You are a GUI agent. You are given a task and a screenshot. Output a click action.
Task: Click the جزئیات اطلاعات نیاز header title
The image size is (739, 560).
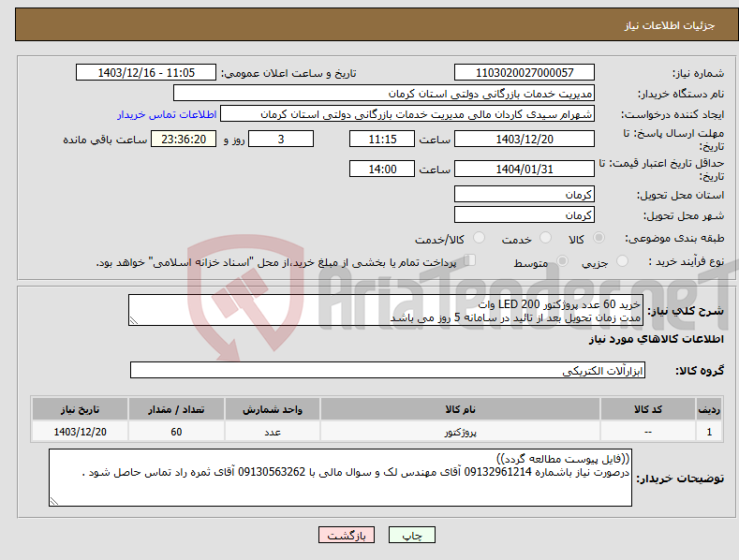coord(670,25)
